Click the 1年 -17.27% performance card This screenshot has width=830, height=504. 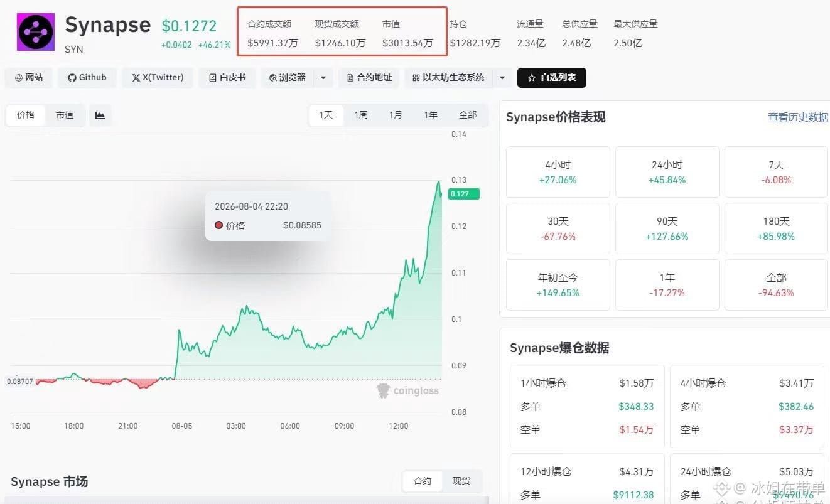(667, 285)
